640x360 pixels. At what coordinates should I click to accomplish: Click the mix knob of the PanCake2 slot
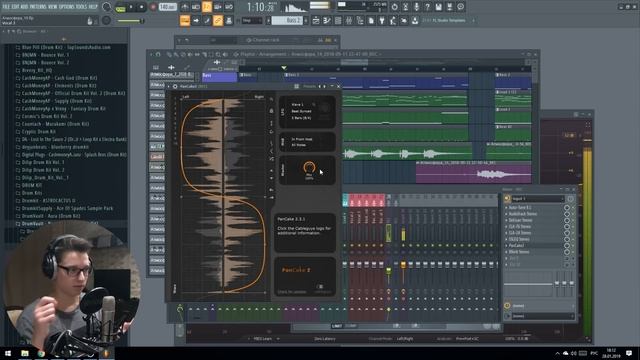(x=567, y=246)
